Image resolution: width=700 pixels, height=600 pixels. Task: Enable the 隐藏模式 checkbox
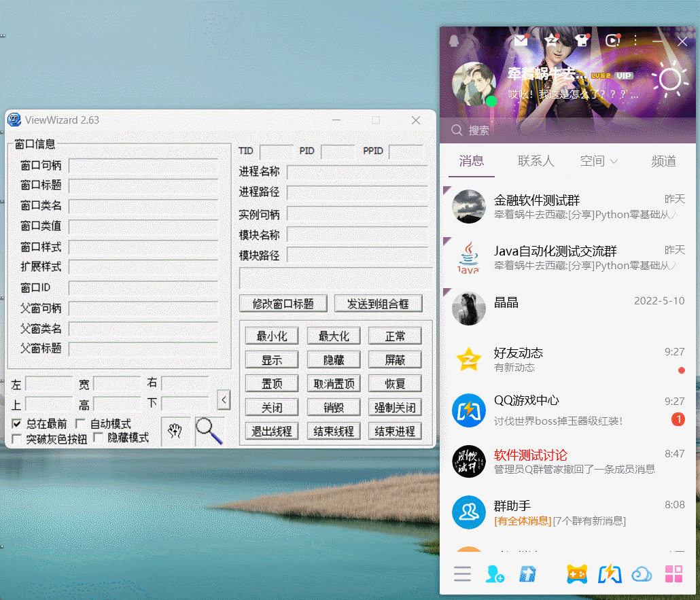point(99,438)
